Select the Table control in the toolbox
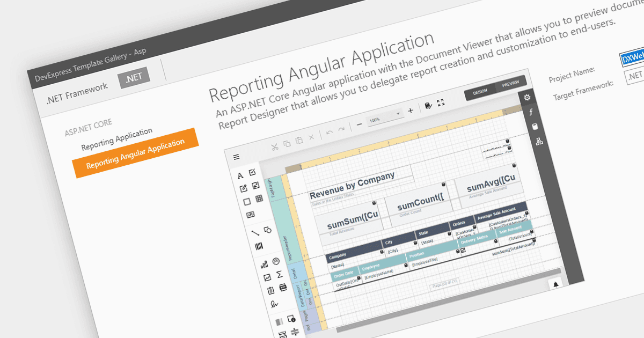 pyautogui.click(x=259, y=199)
